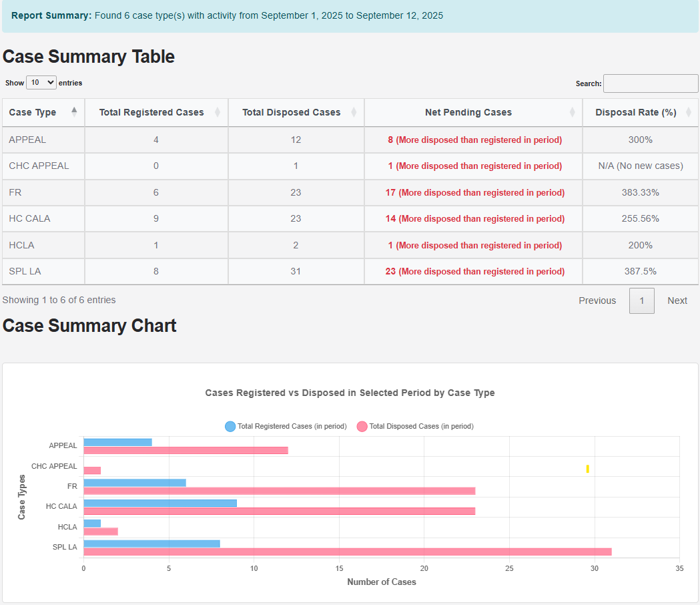The image size is (700, 605).
Task: Click the CHC APPEAL pink disposed bar
Action: click(x=92, y=470)
